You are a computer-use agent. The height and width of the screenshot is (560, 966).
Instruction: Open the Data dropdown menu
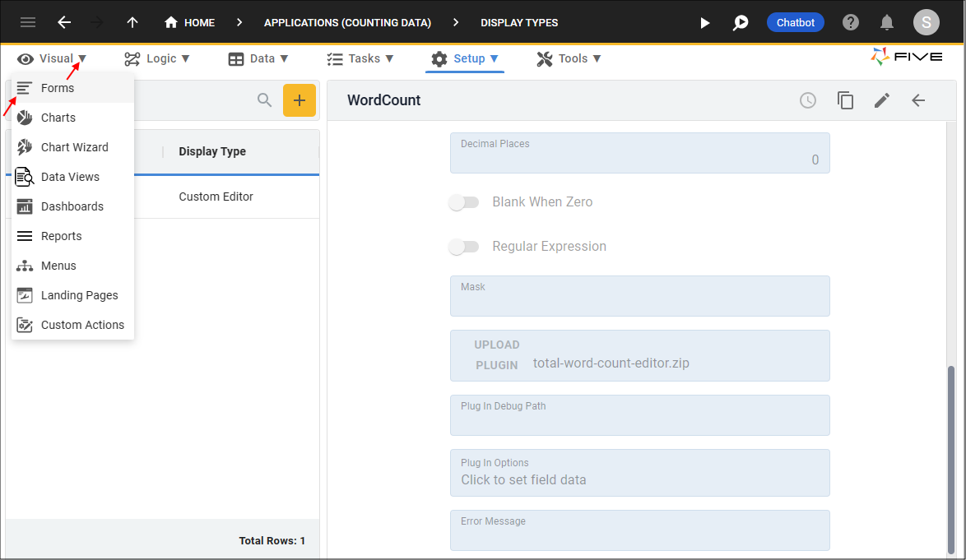point(258,58)
